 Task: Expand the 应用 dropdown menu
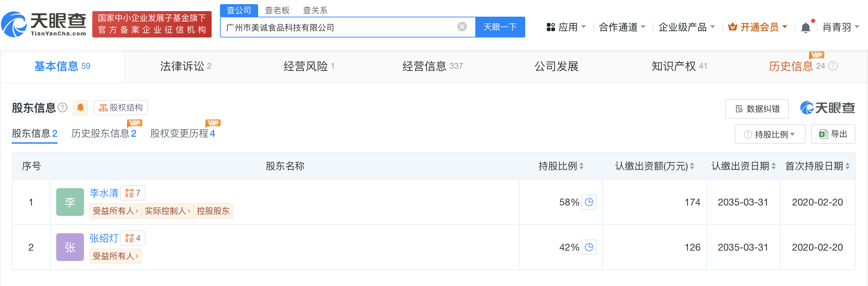tap(566, 27)
